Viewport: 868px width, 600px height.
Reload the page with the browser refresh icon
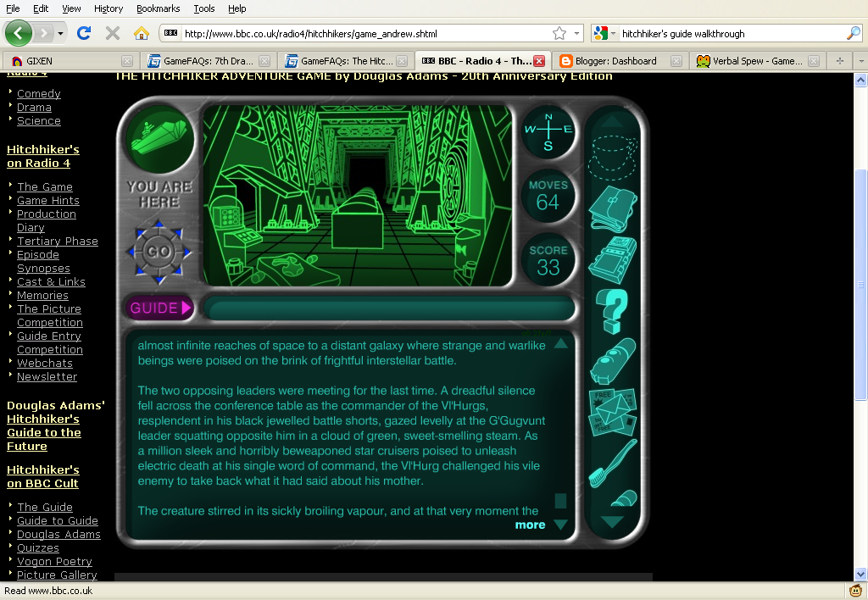pos(83,33)
